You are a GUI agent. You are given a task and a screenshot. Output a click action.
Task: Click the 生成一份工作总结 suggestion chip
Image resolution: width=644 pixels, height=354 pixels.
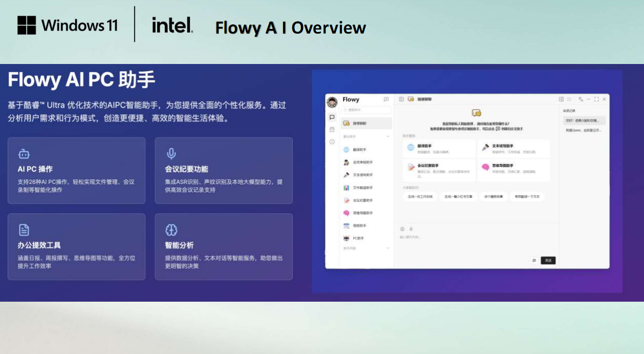(x=420, y=196)
